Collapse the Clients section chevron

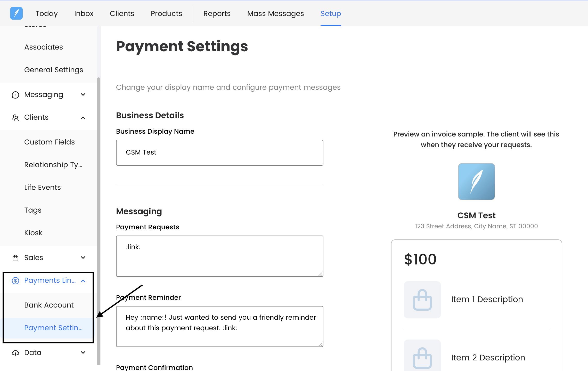83,118
